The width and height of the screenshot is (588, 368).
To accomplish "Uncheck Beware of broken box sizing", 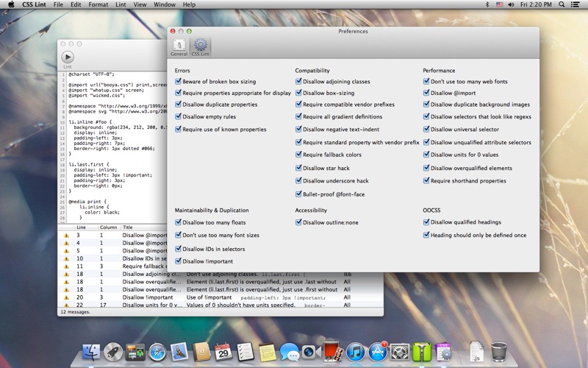I will point(179,82).
